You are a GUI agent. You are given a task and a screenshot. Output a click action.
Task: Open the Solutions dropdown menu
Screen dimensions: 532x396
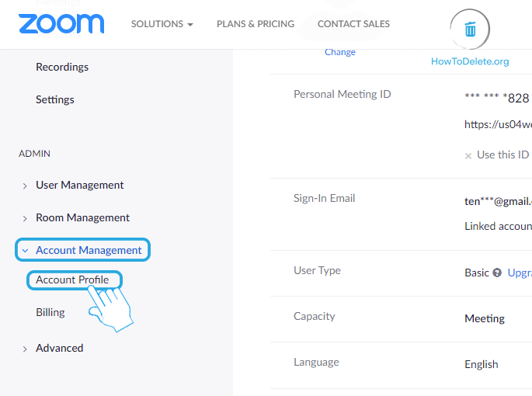162,24
